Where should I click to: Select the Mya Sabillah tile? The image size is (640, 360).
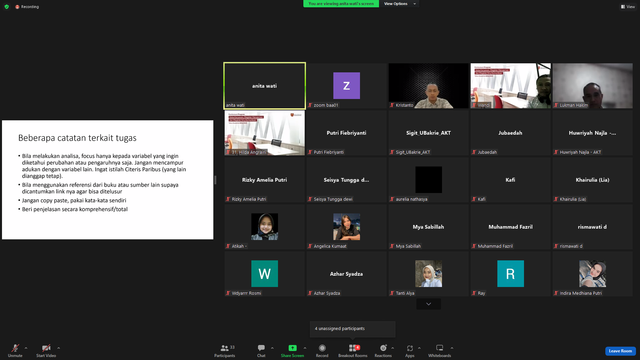(x=429, y=227)
